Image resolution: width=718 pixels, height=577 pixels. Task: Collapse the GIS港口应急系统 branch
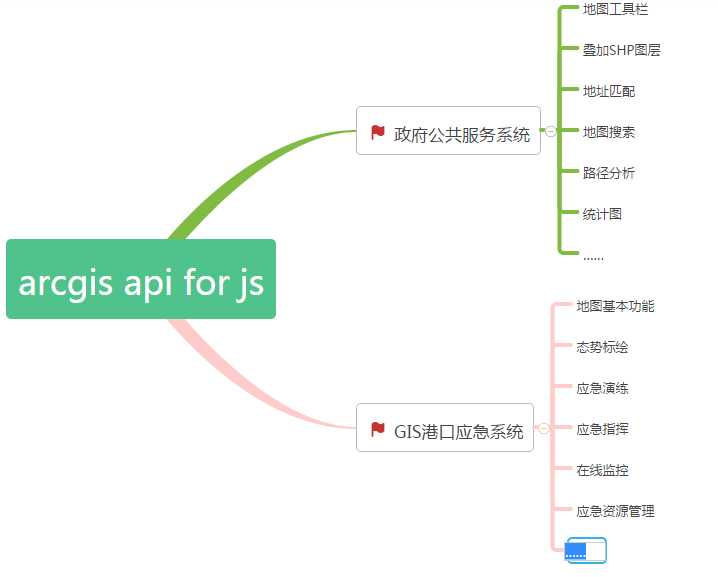click(544, 428)
